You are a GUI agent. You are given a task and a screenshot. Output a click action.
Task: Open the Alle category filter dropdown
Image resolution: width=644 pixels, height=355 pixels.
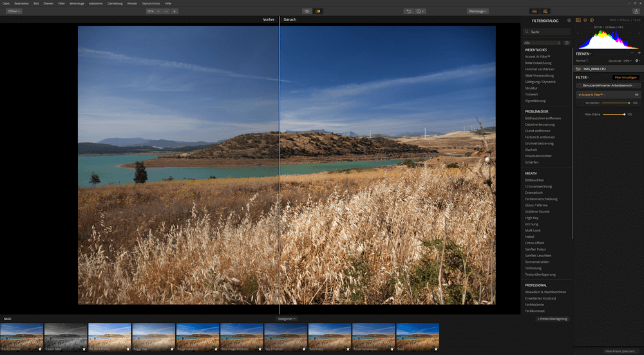coord(542,43)
